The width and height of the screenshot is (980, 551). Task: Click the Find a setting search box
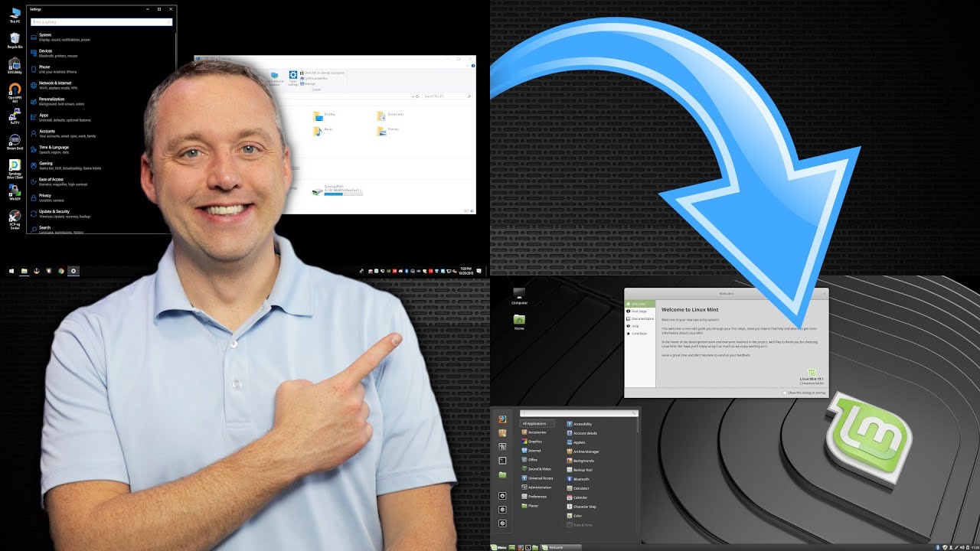coord(101,22)
